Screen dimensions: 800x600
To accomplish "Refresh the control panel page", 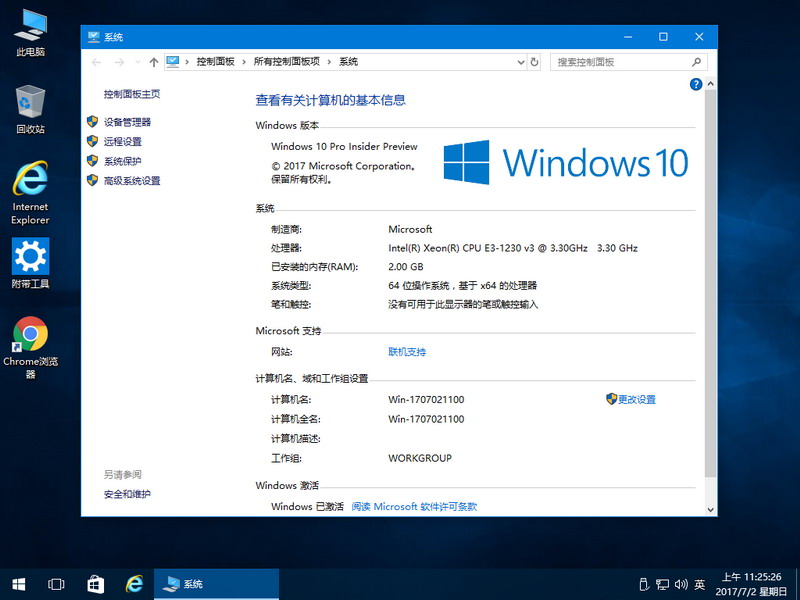I will pos(534,62).
